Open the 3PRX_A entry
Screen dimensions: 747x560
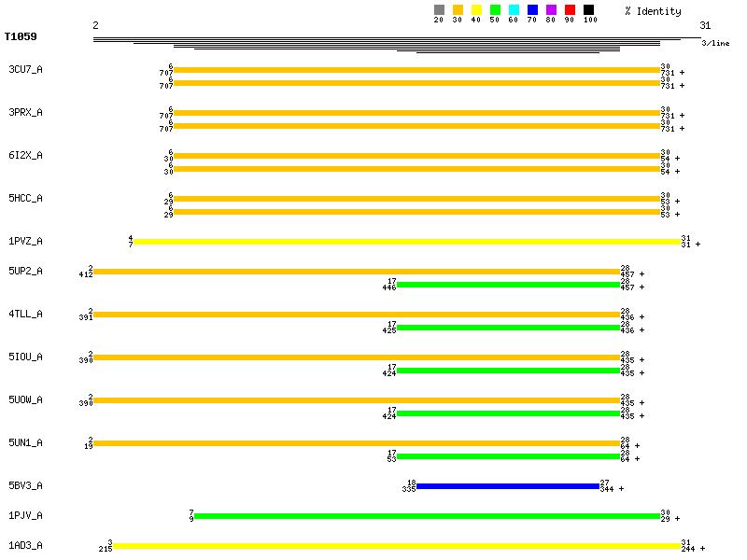tap(25, 113)
